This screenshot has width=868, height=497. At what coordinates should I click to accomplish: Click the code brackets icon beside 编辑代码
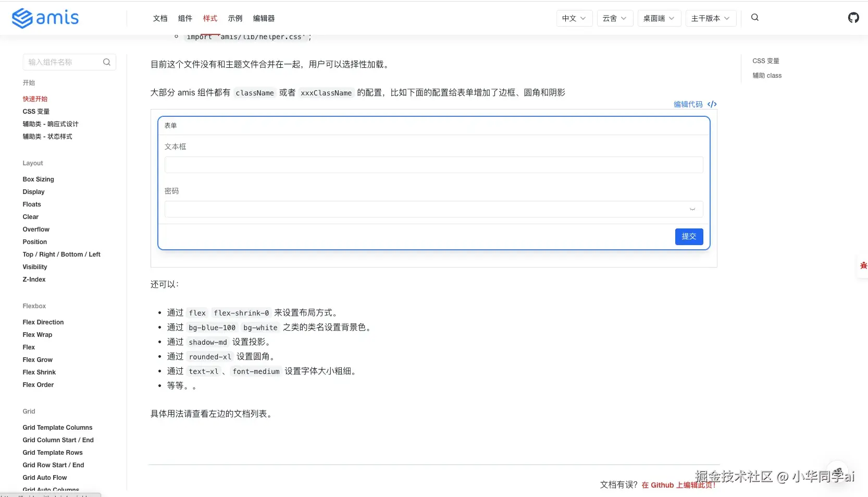pyautogui.click(x=712, y=104)
